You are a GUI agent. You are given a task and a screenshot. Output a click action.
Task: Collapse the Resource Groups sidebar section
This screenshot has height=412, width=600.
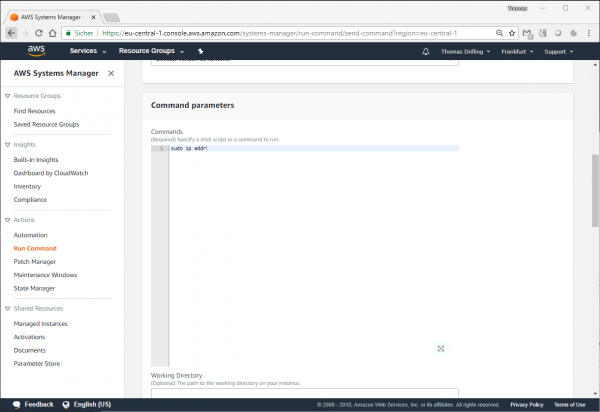[x=8, y=96]
